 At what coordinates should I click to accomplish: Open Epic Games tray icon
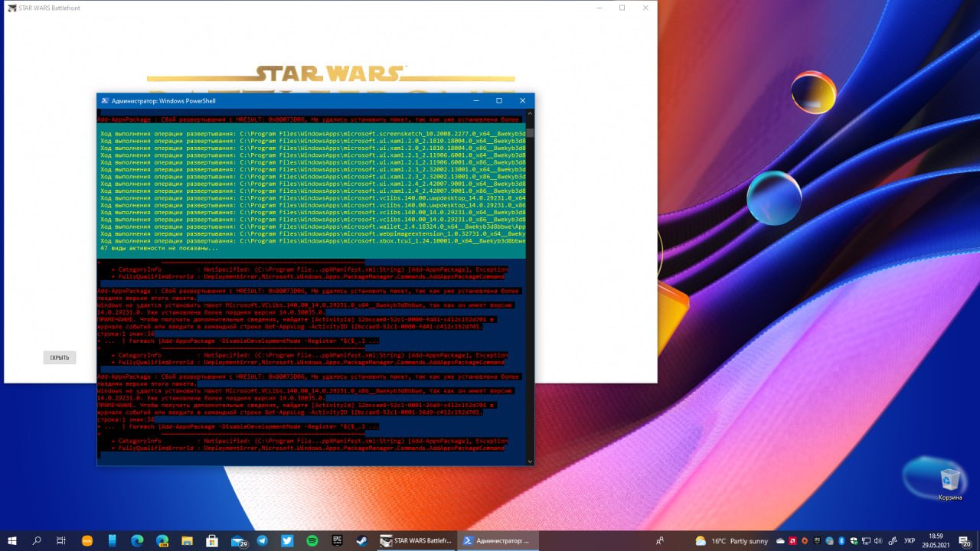coord(817,540)
